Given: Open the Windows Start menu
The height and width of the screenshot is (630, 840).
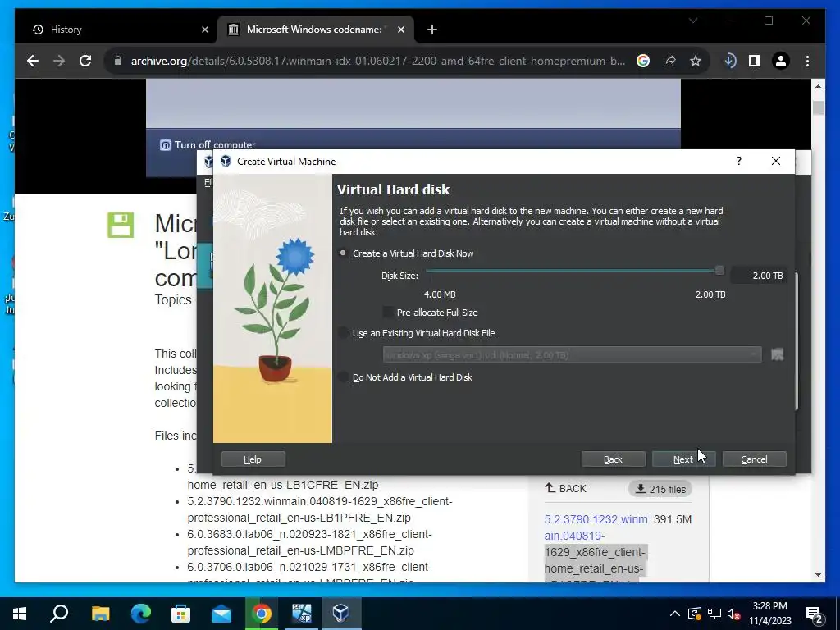Looking at the screenshot, I should click(x=20, y=614).
